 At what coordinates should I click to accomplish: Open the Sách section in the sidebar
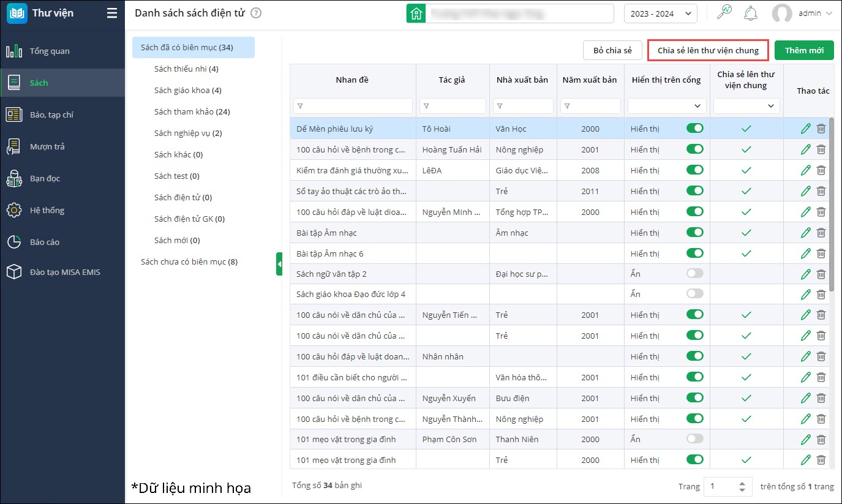coord(62,83)
